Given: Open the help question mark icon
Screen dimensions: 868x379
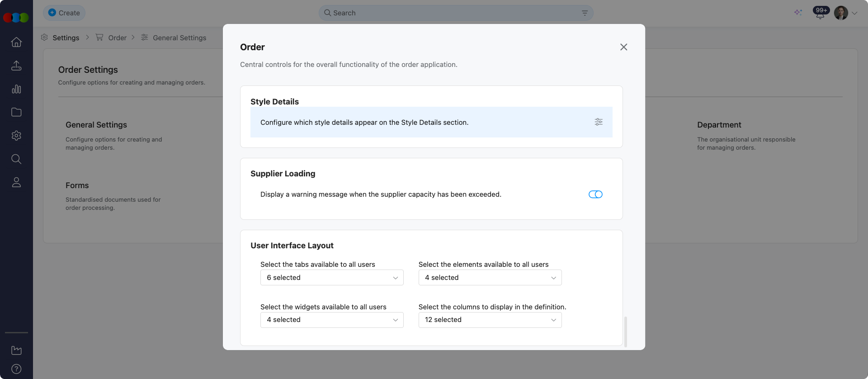Looking at the screenshot, I should click(16, 369).
